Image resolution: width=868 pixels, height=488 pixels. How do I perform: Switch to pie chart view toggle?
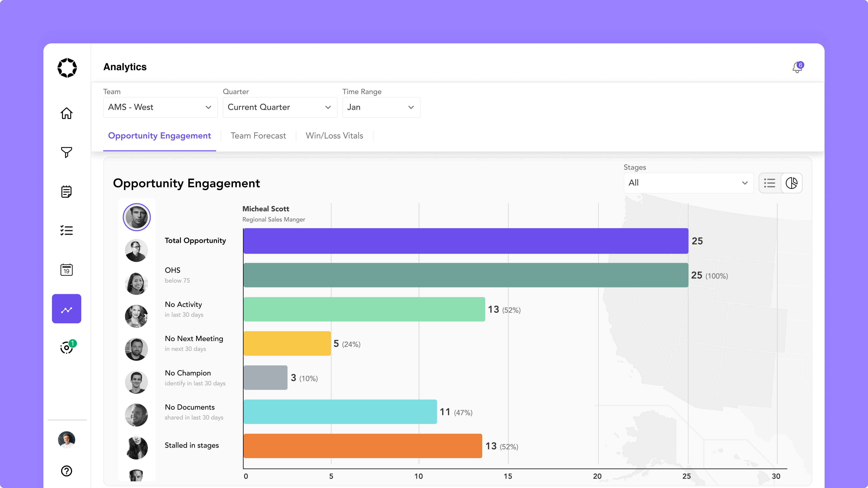point(792,183)
